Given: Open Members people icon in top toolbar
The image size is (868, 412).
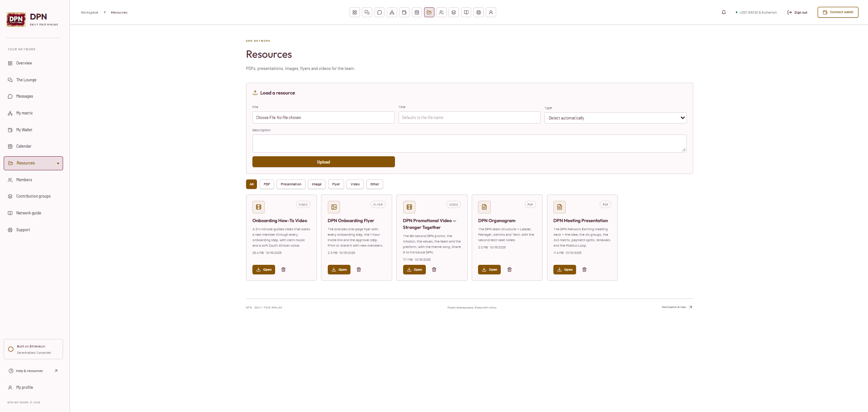Looking at the screenshot, I should pyautogui.click(x=441, y=12).
